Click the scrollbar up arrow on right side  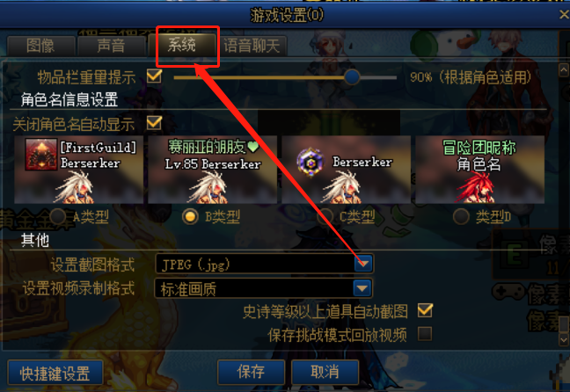pos(564,70)
